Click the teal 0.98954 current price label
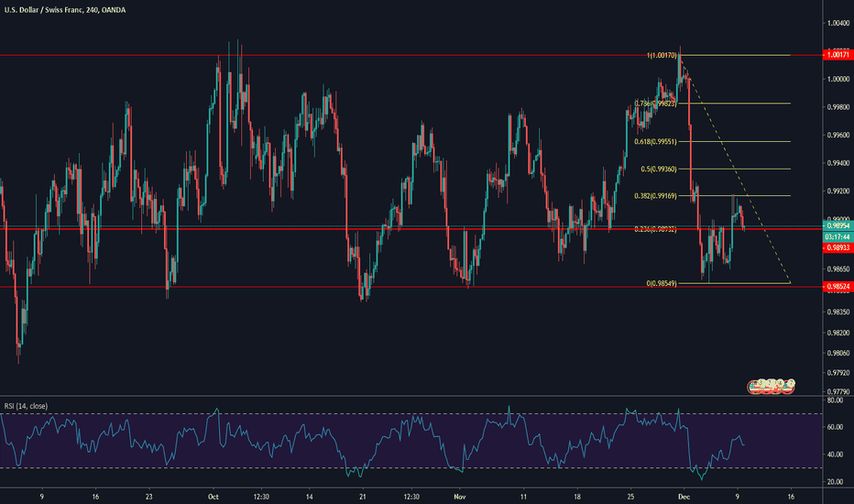Screen dimensions: 854x504 pos(834,225)
